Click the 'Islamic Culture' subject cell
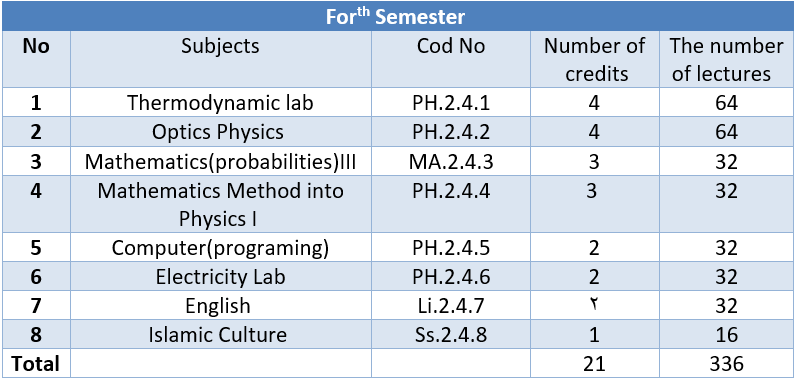Viewport: 798px width, 380px height. point(220,335)
